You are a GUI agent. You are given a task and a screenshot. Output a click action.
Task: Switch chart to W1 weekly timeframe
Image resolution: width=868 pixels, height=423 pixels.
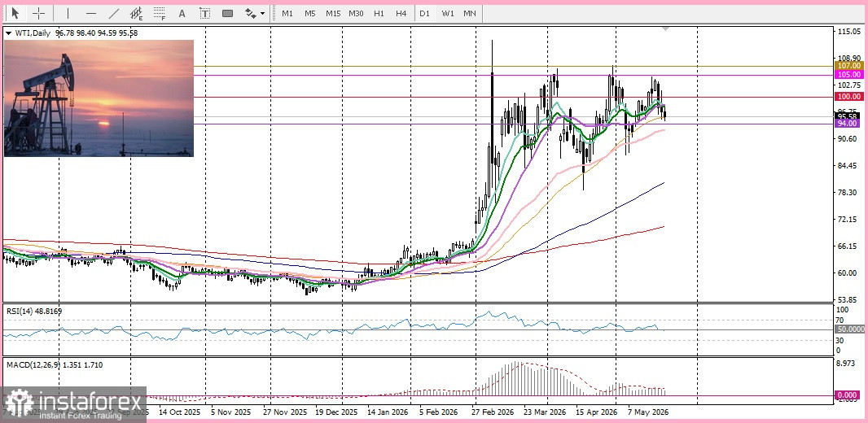coord(448,13)
